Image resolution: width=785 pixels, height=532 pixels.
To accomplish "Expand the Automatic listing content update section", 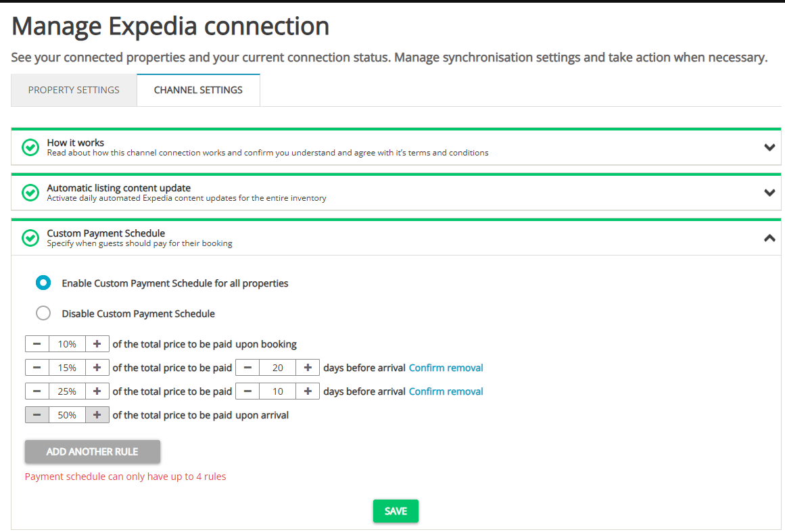I will pyautogui.click(x=769, y=192).
